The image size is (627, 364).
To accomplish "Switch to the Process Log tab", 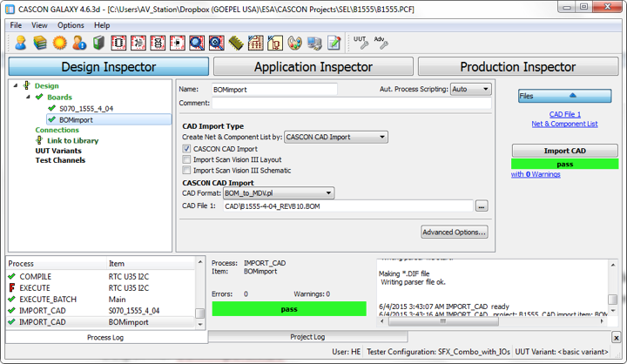I will (105, 338).
